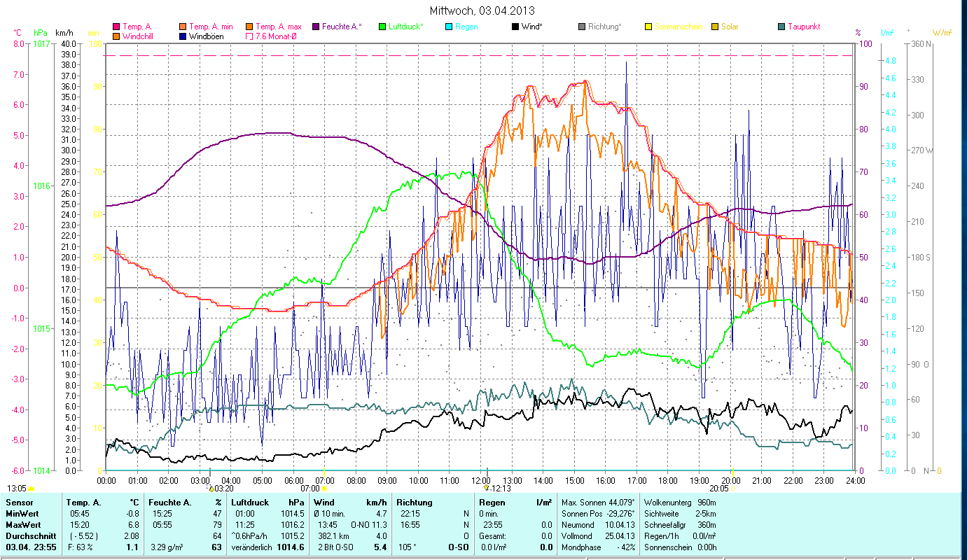Click the Sensor column header in table

tap(19, 502)
